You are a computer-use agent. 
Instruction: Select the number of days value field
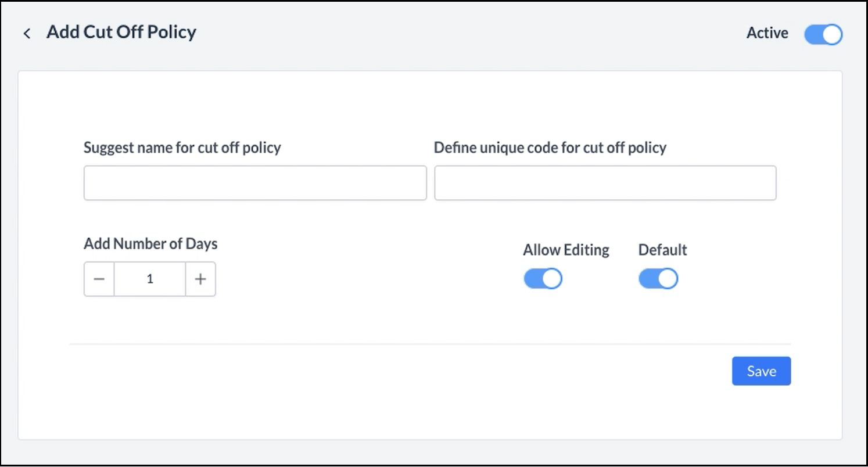pos(150,279)
